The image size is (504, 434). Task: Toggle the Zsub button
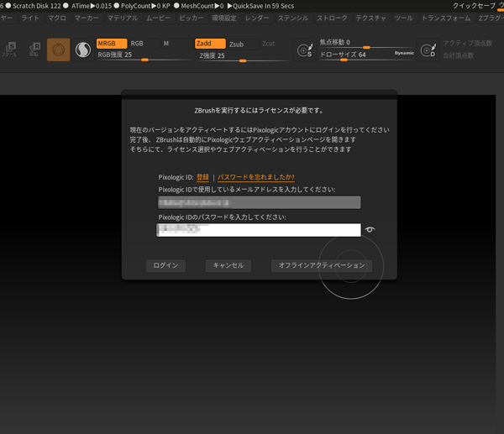[243, 44]
